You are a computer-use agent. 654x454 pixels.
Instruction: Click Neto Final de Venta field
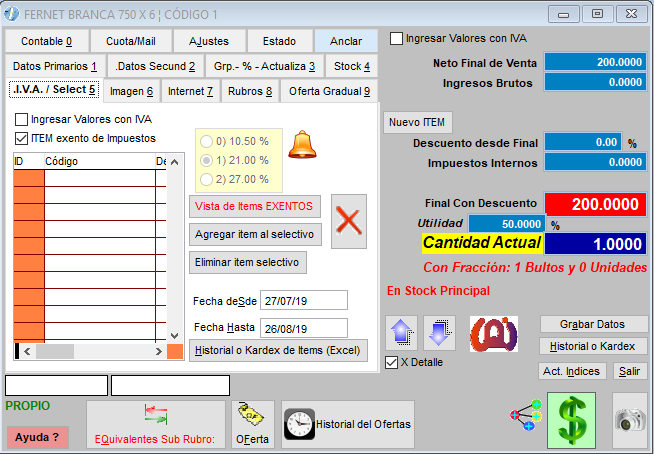[595, 62]
